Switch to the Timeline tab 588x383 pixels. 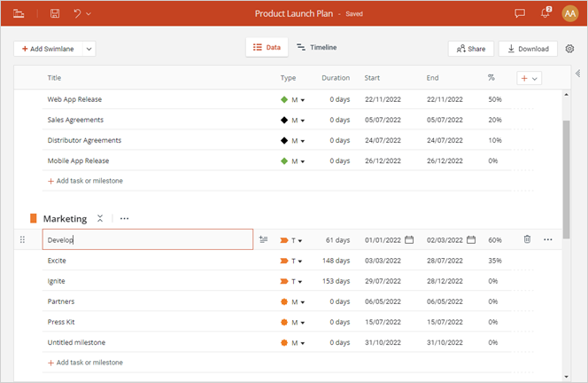pos(316,48)
